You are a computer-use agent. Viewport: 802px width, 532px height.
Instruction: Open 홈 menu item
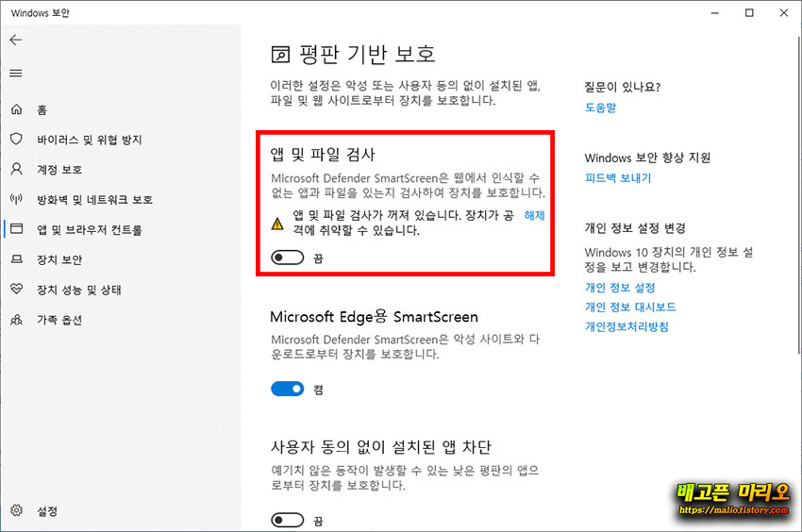coord(42,110)
